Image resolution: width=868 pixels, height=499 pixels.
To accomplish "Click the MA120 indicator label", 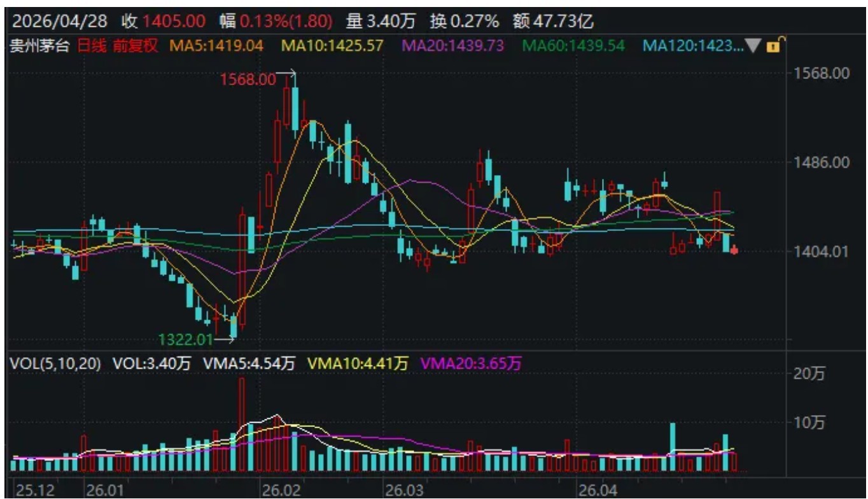I will point(692,46).
